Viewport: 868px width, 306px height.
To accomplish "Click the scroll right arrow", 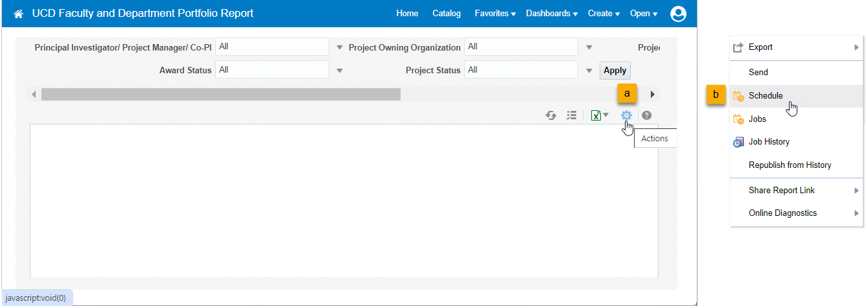I will tap(652, 95).
